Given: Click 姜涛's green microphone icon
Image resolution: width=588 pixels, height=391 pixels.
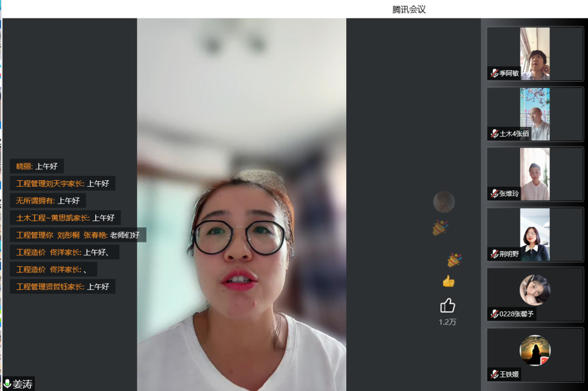Looking at the screenshot, I should pos(8,384).
